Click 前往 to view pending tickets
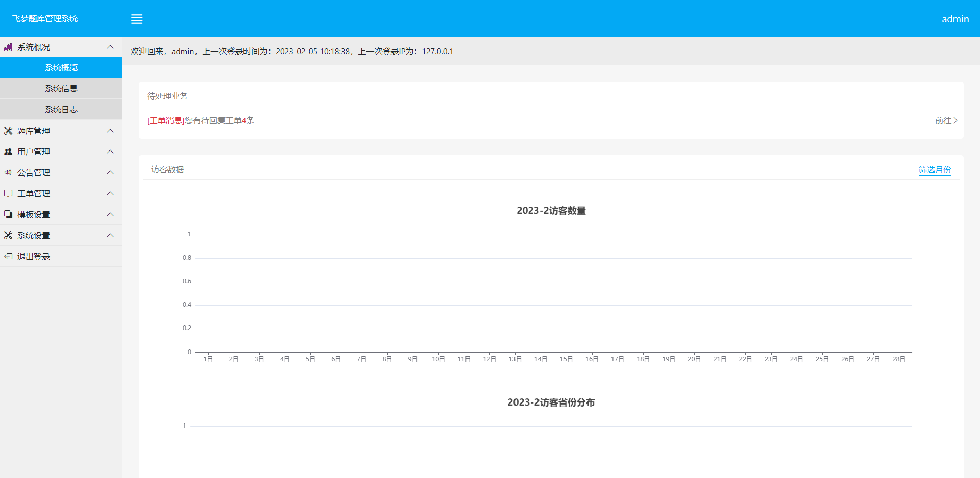This screenshot has height=478, width=980. 946,120
